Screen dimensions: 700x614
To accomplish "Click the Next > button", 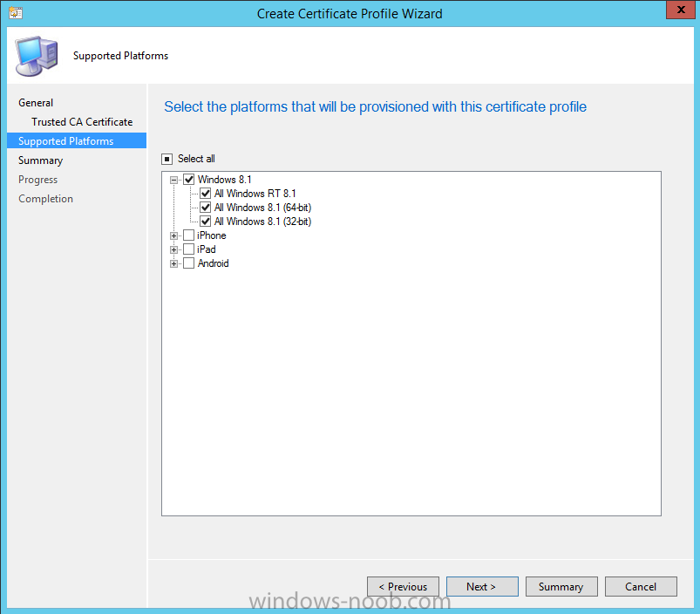I will pos(482,586).
